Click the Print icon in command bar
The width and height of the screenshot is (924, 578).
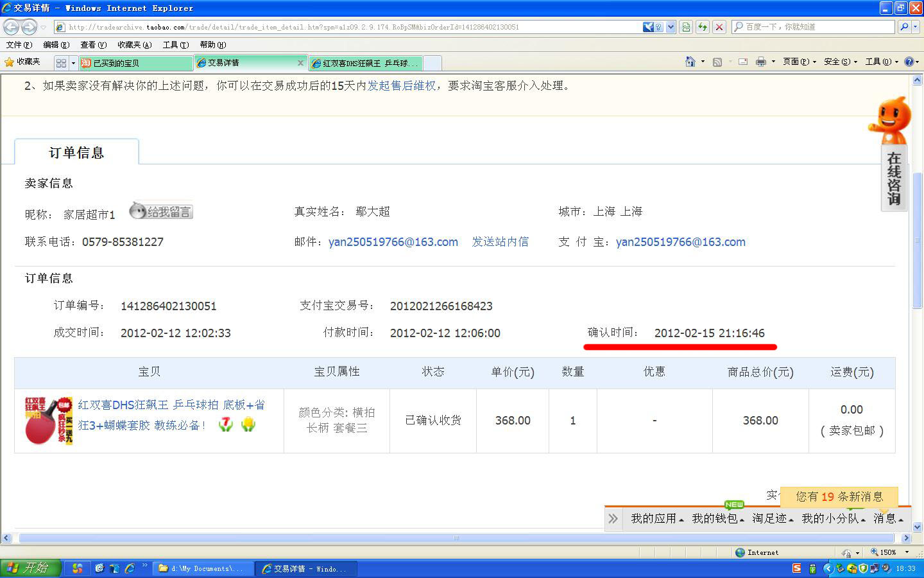pos(761,62)
